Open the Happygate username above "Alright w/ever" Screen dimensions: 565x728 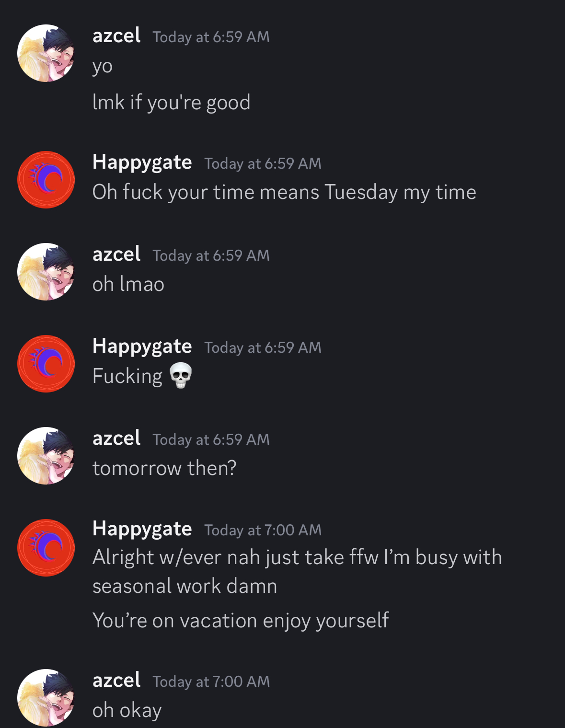coord(142,529)
